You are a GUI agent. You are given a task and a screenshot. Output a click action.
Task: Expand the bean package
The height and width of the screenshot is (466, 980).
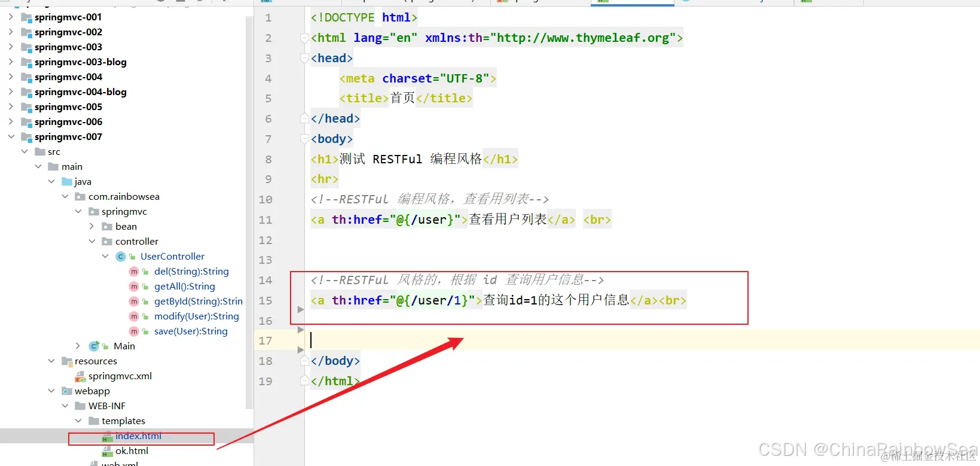(91, 226)
